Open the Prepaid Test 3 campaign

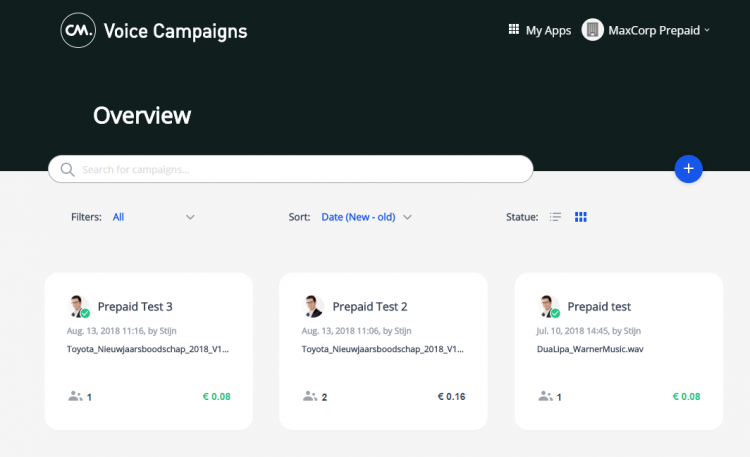click(x=135, y=307)
